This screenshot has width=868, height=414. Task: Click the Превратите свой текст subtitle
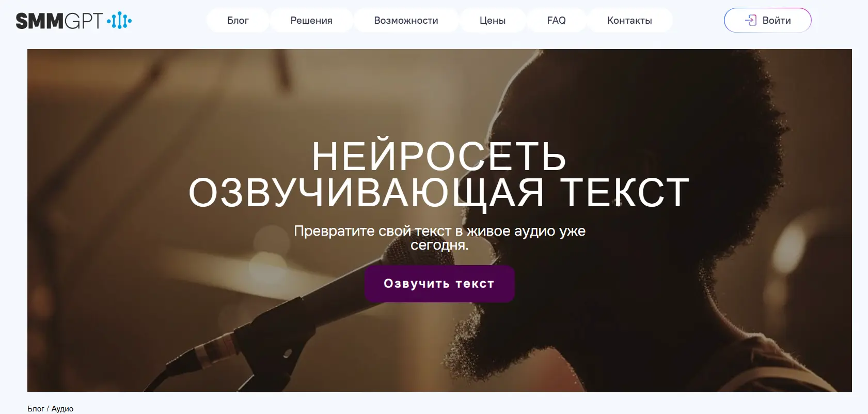point(439,238)
